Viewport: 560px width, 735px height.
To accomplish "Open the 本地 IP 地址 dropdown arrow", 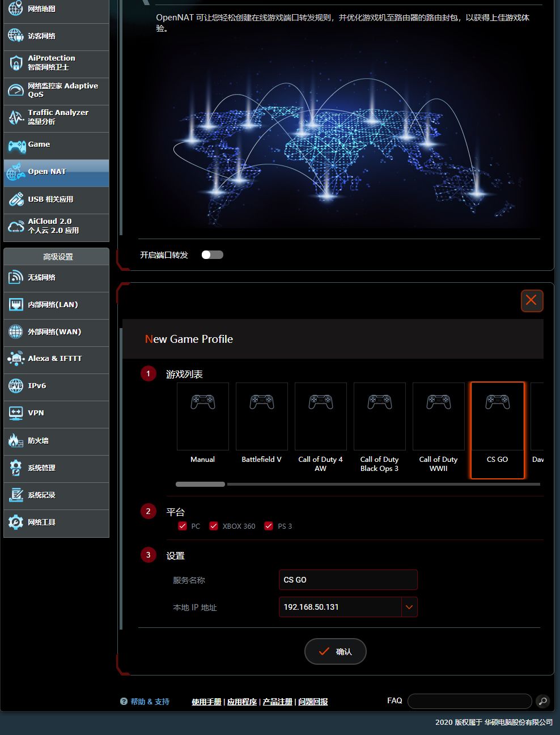I will click(x=409, y=607).
